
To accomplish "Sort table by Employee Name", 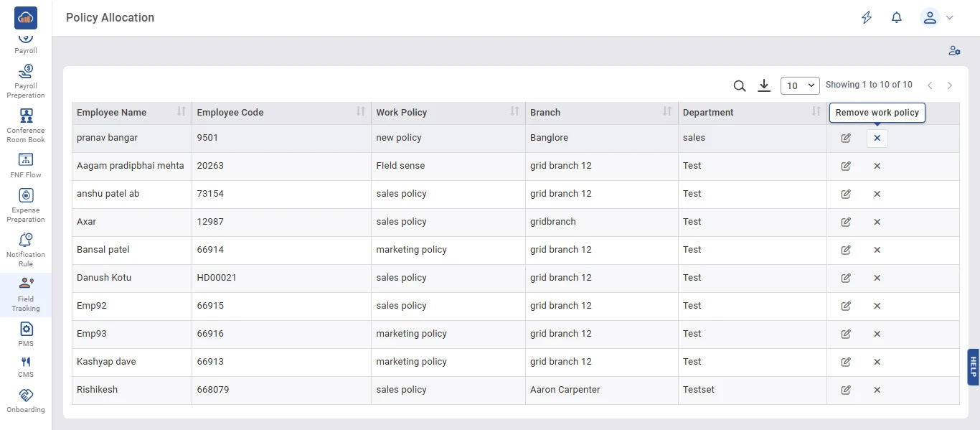I will [182, 111].
